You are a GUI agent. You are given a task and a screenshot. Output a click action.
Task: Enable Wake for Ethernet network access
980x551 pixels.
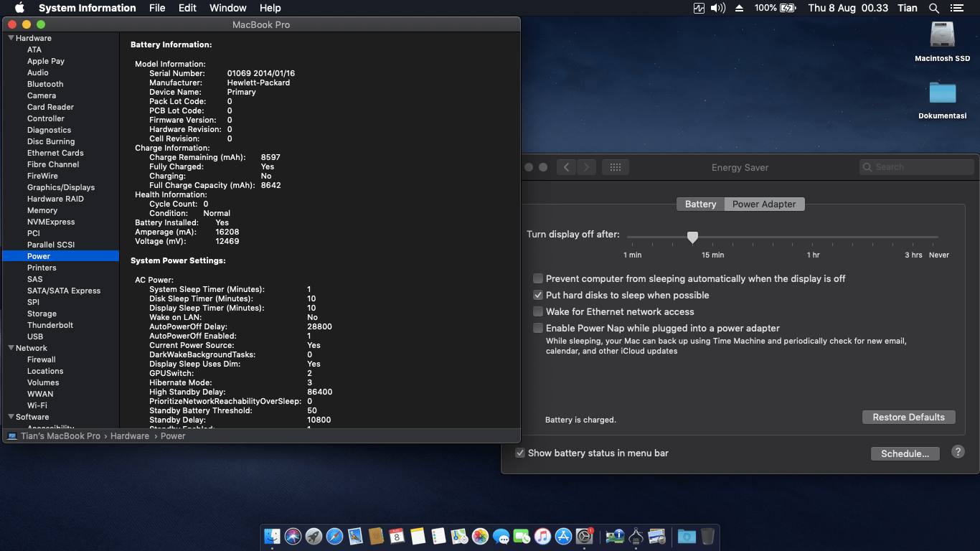click(x=538, y=311)
